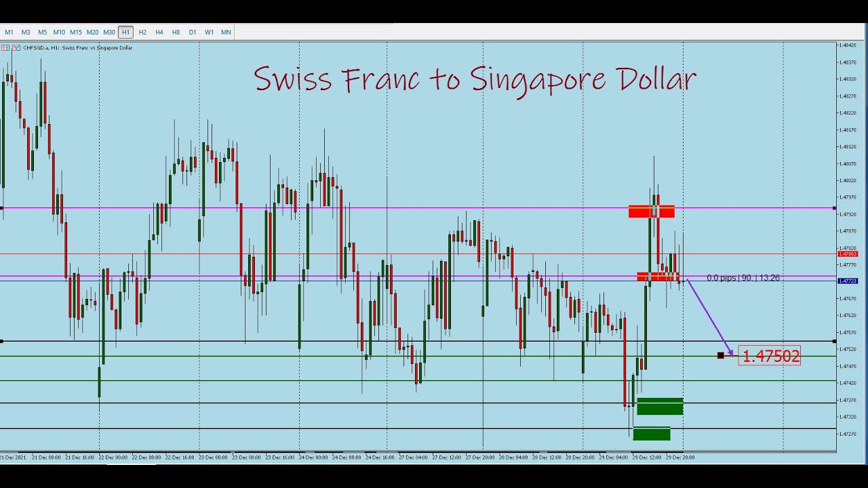Switch chart to M1 timeframe
Viewport: 868px width, 488px height.
click(9, 32)
